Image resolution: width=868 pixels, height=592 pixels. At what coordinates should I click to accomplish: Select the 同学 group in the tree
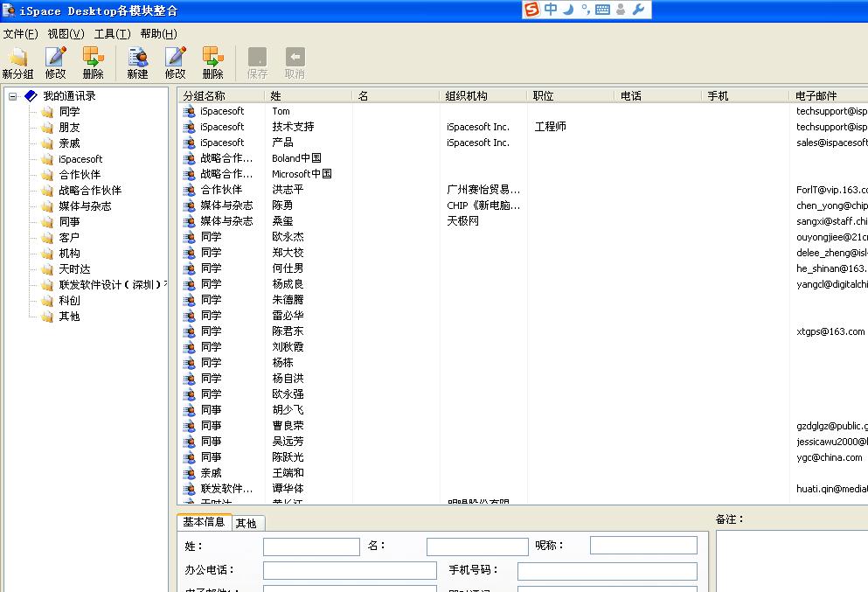coord(70,112)
